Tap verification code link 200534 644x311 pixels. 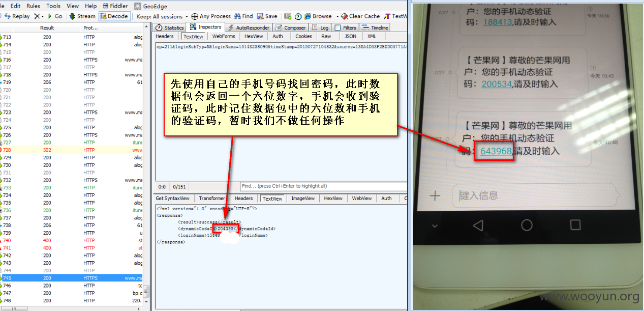[497, 84]
